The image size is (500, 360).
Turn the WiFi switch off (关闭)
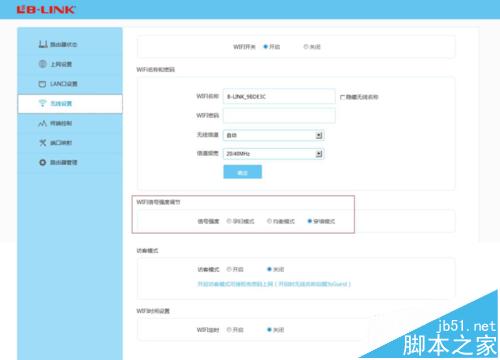(306, 47)
